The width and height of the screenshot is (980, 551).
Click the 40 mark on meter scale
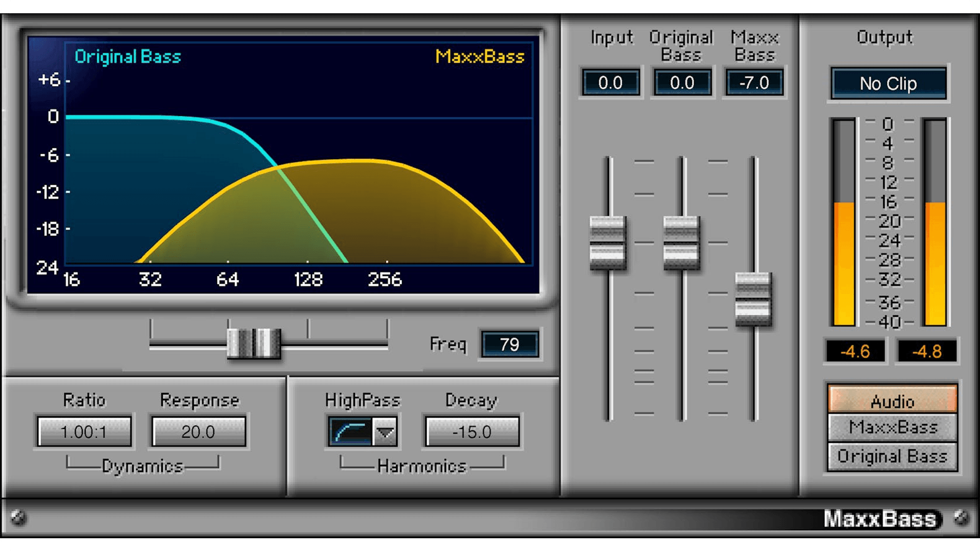pyautogui.click(x=890, y=322)
